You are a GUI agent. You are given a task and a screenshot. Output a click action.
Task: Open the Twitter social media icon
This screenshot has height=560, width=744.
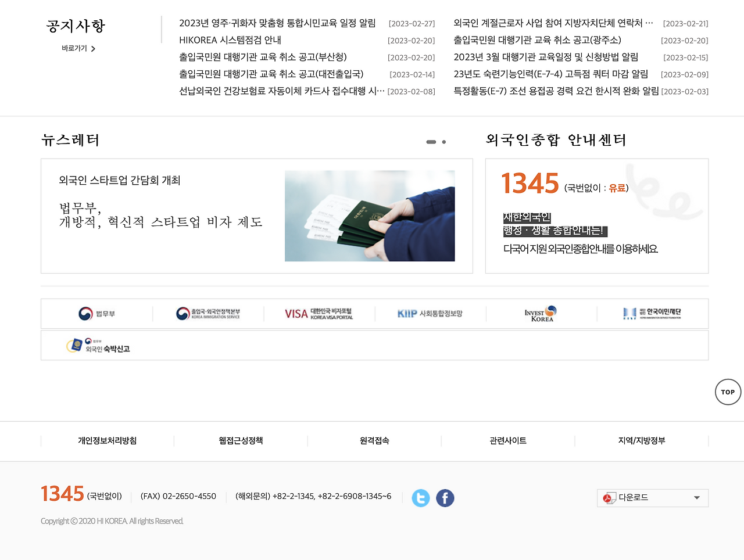pyautogui.click(x=421, y=498)
